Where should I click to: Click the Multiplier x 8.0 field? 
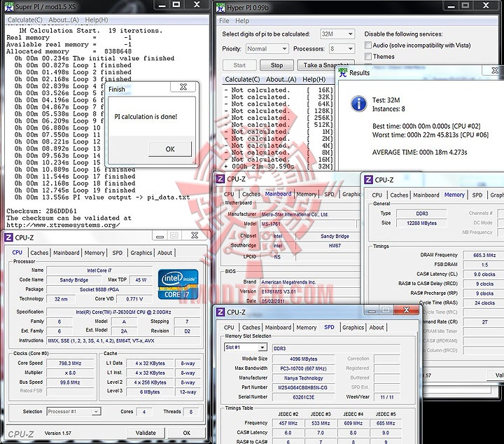(70, 373)
